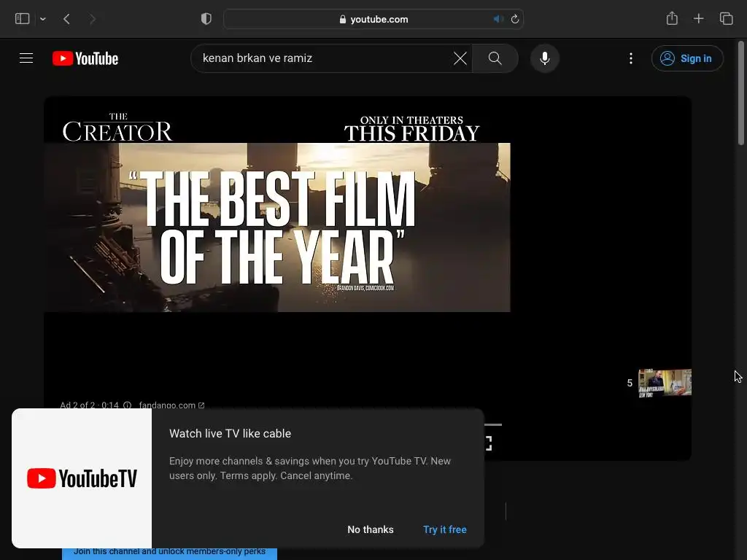Run the search with the magnifier button
Image resolution: width=747 pixels, height=560 pixels.
click(495, 58)
